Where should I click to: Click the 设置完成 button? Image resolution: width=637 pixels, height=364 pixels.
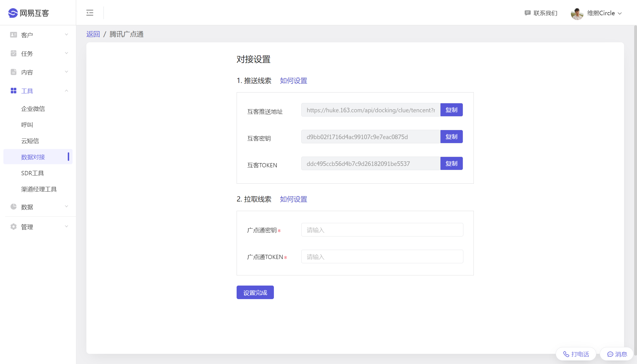click(x=255, y=292)
